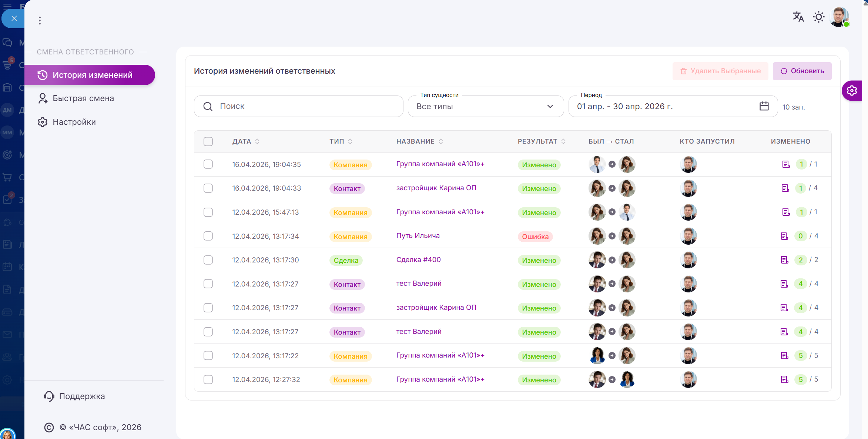Click the language translation icon
The image size is (868, 439).
pyautogui.click(x=798, y=17)
